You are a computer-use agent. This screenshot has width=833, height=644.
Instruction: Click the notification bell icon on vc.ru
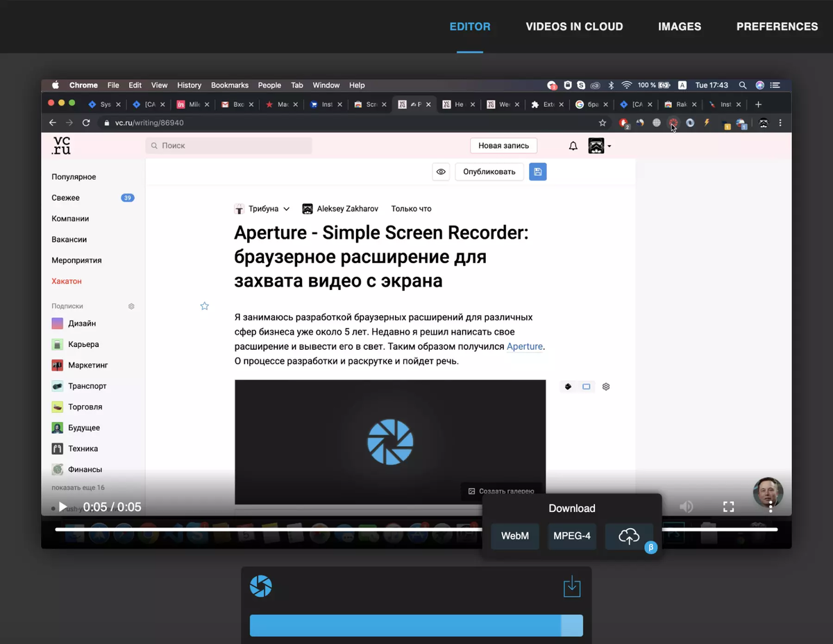[x=573, y=146]
